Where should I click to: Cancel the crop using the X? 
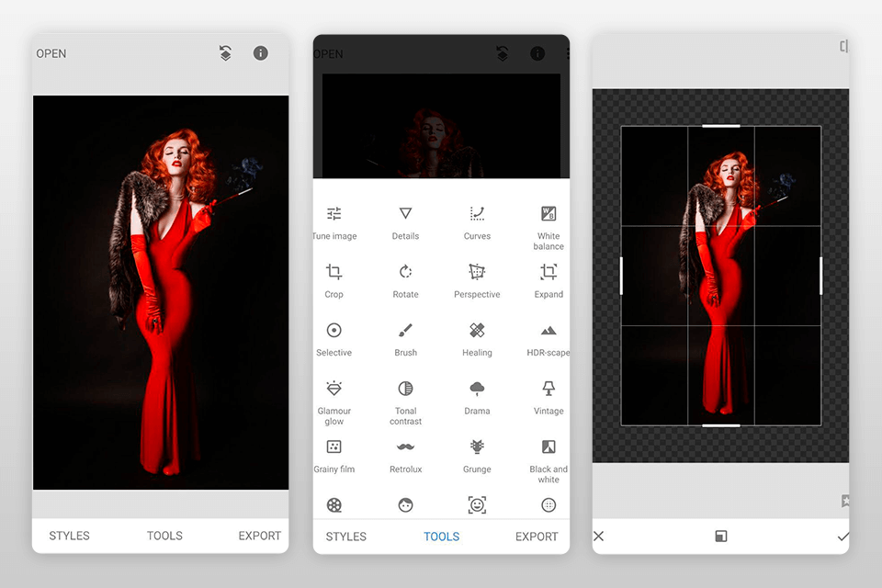point(598,536)
